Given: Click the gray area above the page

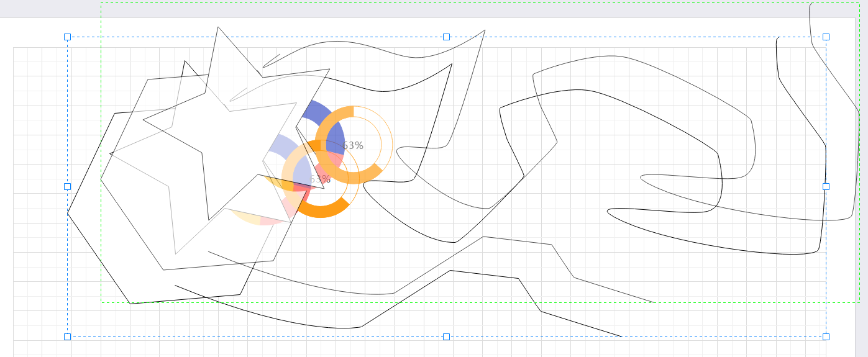Looking at the screenshot, I should tap(50, 9).
